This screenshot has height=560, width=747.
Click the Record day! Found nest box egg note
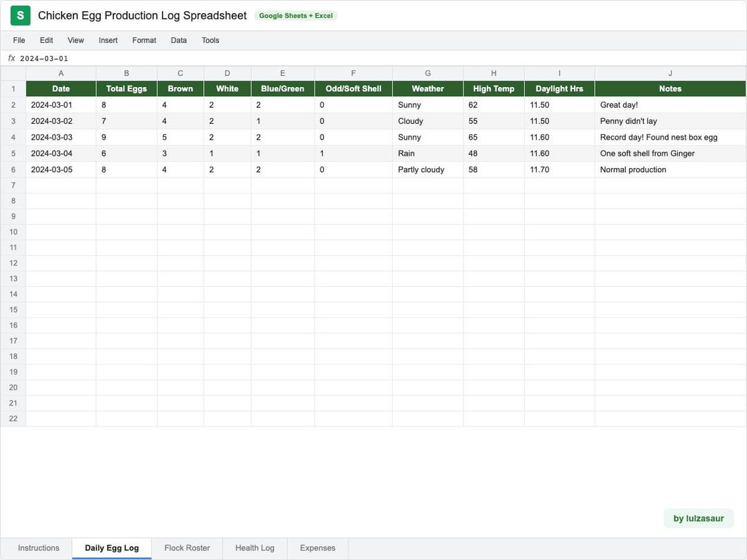(x=670, y=137)
